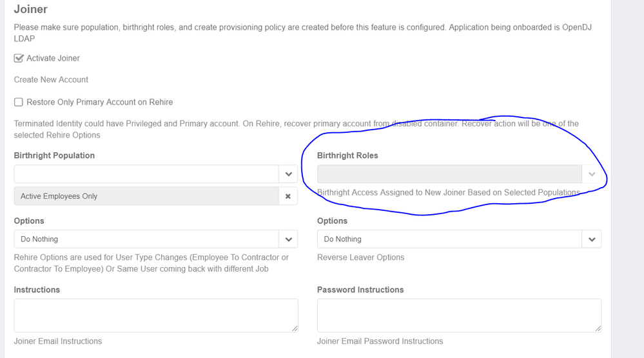Remove Active Employees Only with the x icon

pos(288,196)
